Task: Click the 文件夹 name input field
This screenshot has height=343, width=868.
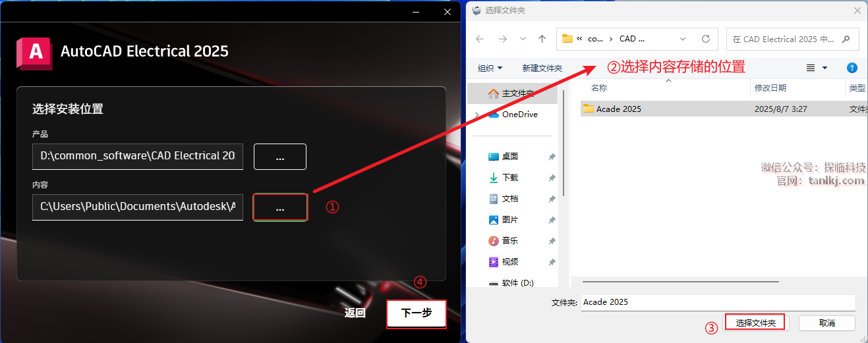Action: coord(718,302)
